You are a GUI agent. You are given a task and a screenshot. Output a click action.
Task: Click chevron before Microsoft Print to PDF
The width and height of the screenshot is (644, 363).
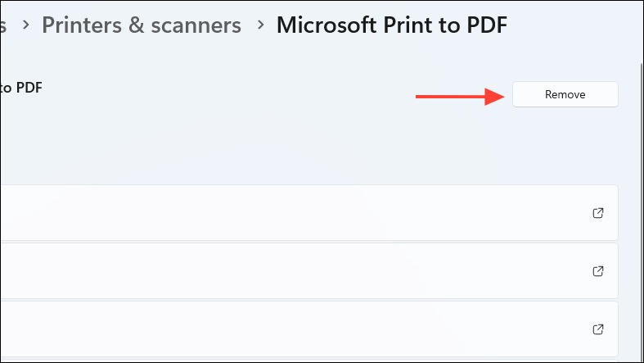tap(260, 25)
